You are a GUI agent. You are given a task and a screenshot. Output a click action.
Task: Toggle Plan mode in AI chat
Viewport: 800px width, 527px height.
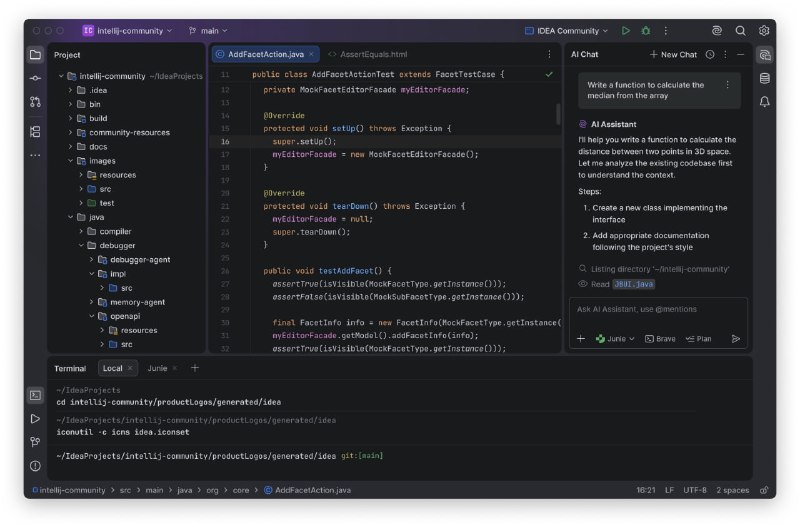click(698, 339)
